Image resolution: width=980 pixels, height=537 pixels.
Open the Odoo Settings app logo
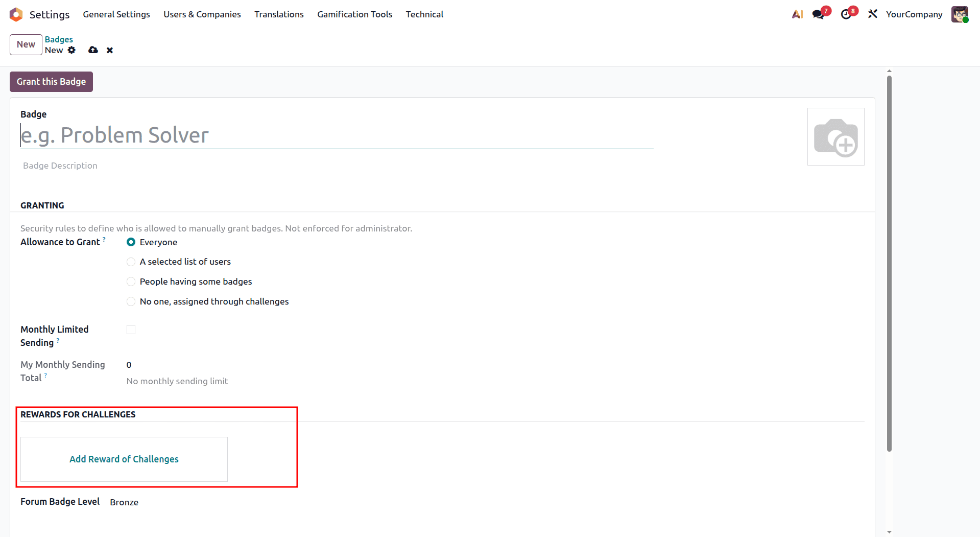[x=16, y=14]
